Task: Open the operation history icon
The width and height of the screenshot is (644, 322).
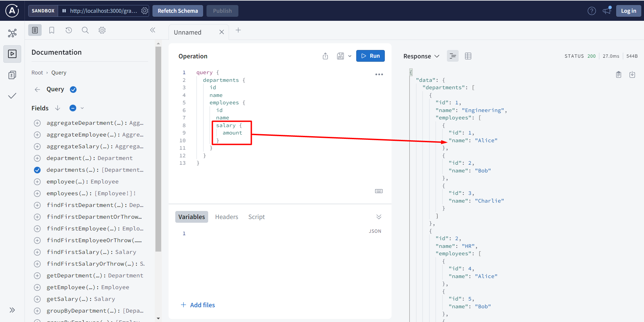Action: (68, 30)
